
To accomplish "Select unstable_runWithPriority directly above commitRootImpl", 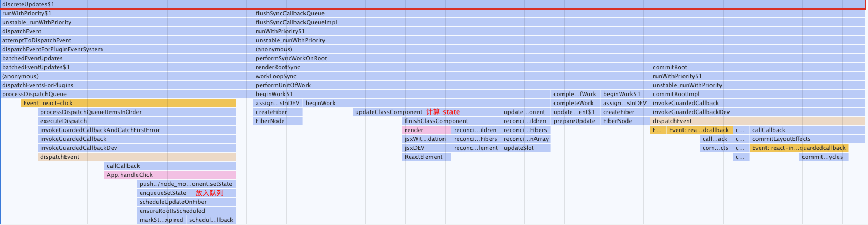I will tap(758, 85).
